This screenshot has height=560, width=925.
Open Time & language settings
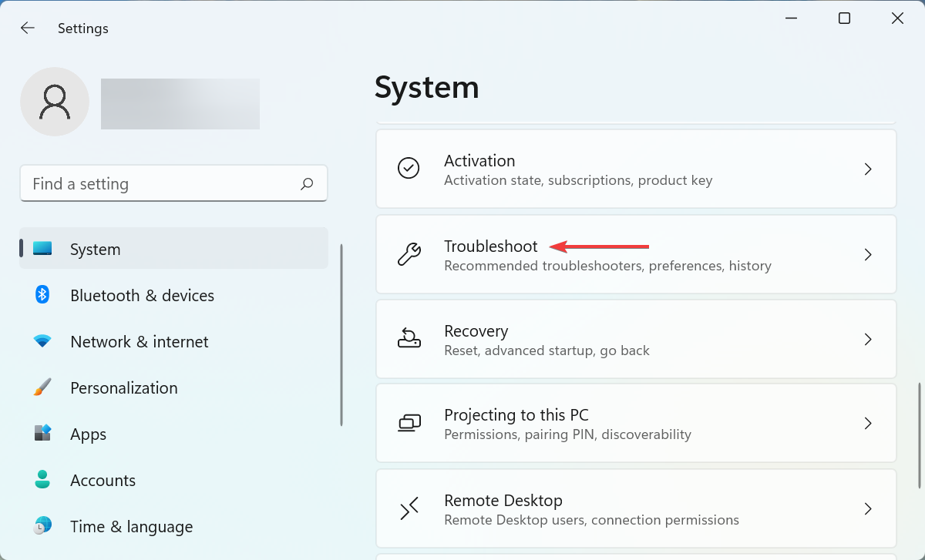click(x=131, y=526)
